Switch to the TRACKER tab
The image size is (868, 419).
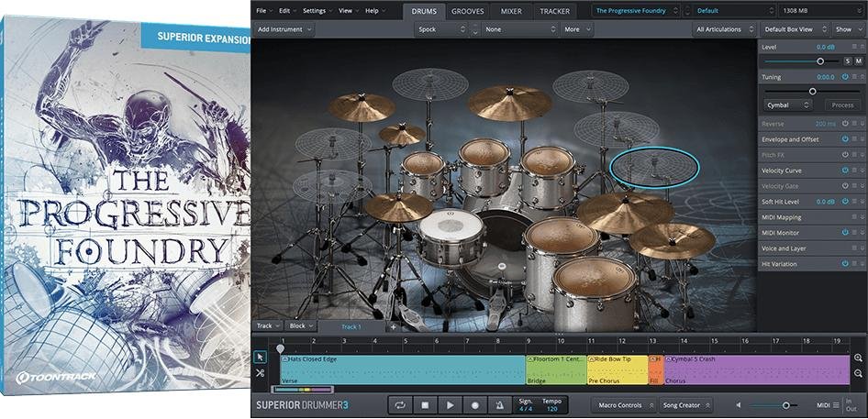(555, 10)
